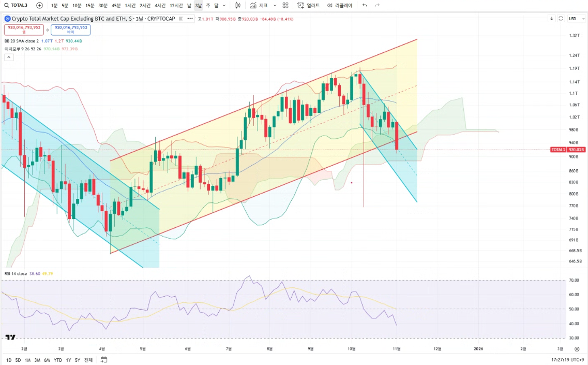Select the 30분 interval
The width and height of the screenshot is (588, 365).
tap(103, 6)
